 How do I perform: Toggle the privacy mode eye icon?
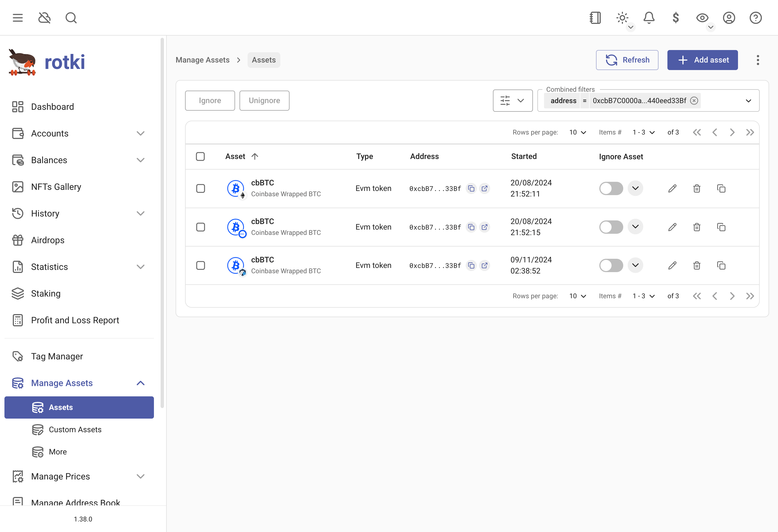coord(702,18)
